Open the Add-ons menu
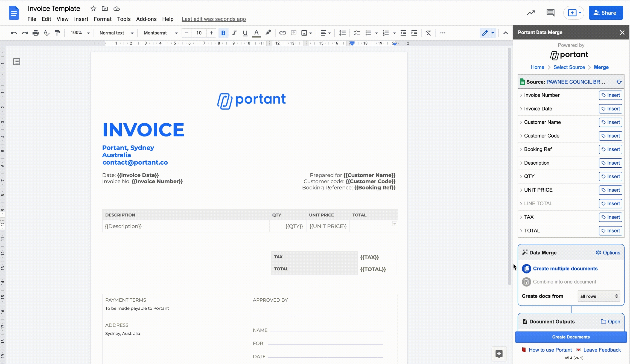The height and width of the screenshot is (364, 630). pos(146,19)
